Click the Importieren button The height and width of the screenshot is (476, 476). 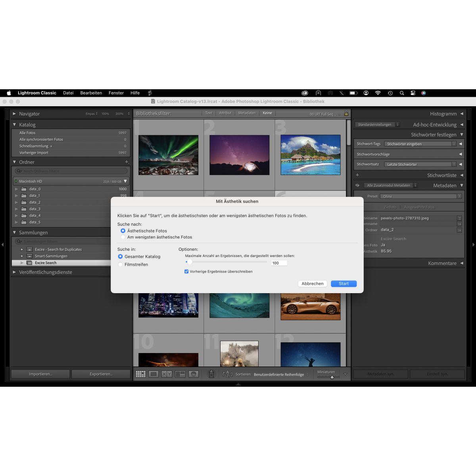click(x=40, y=374)
